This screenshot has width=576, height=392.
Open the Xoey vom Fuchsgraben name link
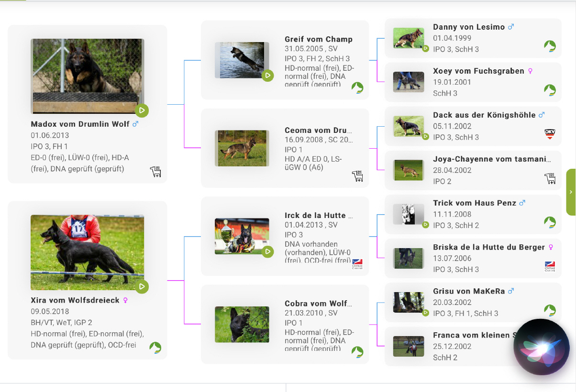click(478, 71)
